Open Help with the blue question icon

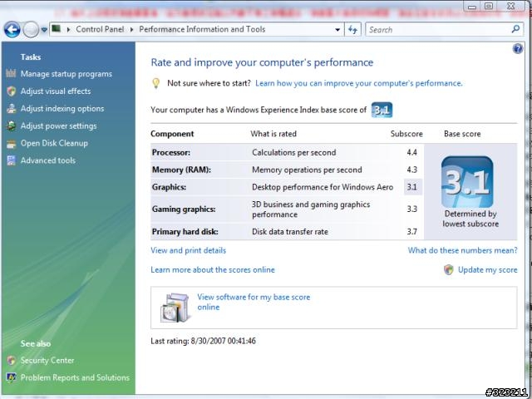point(518,49)
